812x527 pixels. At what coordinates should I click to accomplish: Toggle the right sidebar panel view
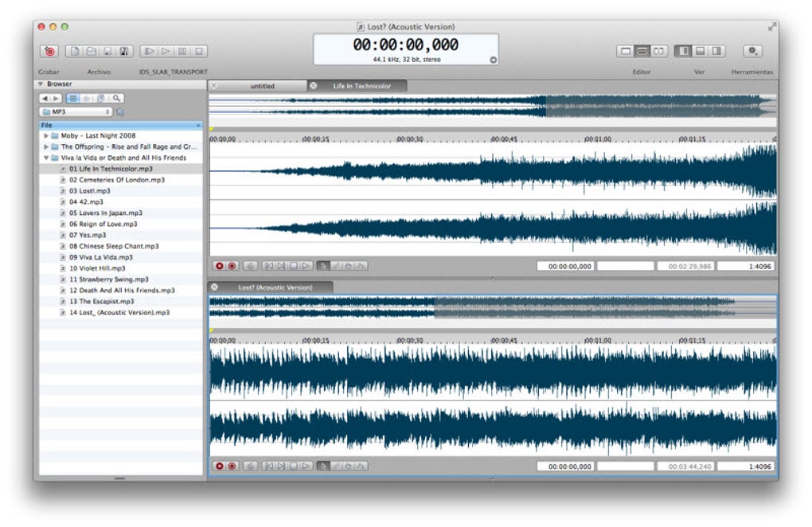pyautogui.click(x=716, y=51)
